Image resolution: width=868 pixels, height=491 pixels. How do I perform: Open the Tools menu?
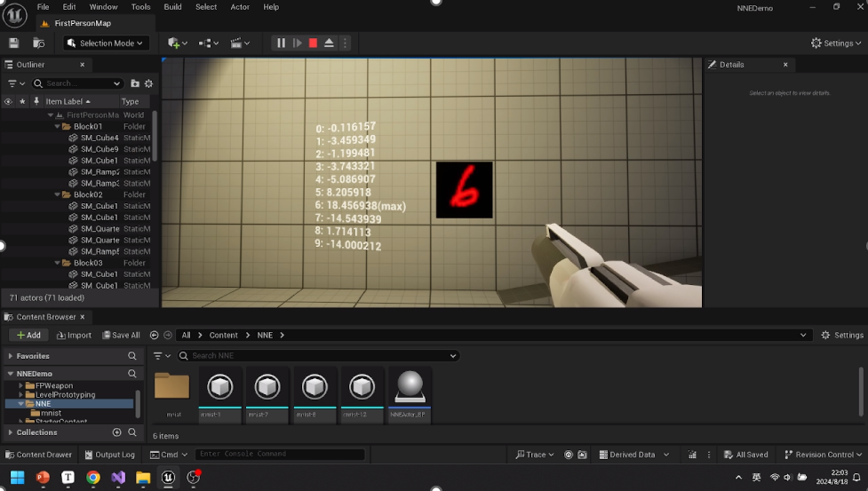(140, 7)
